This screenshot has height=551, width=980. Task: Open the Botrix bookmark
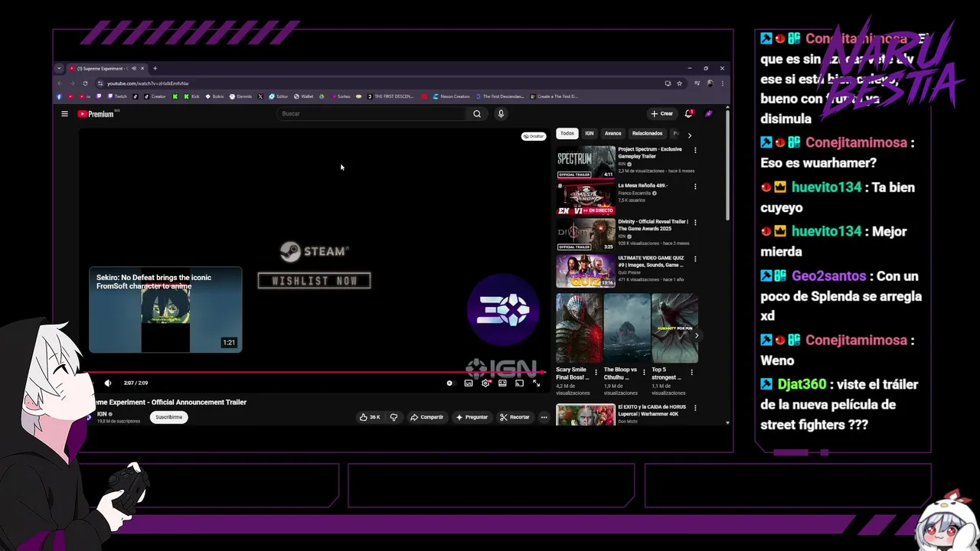pos(214,96)
